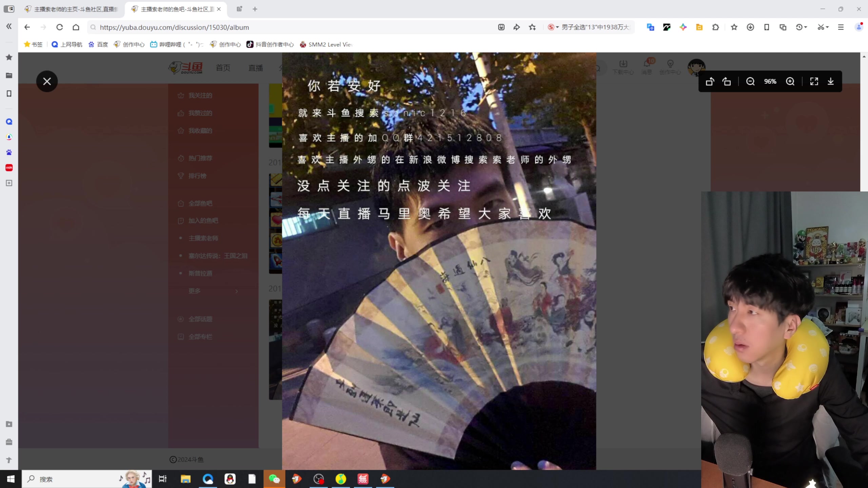Download the displayed image

[x=831, y=81]
